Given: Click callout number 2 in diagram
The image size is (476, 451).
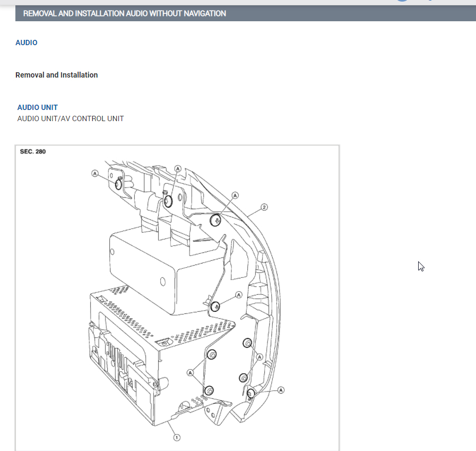Looking at the screenshot, I should click(x=264, y=207).
